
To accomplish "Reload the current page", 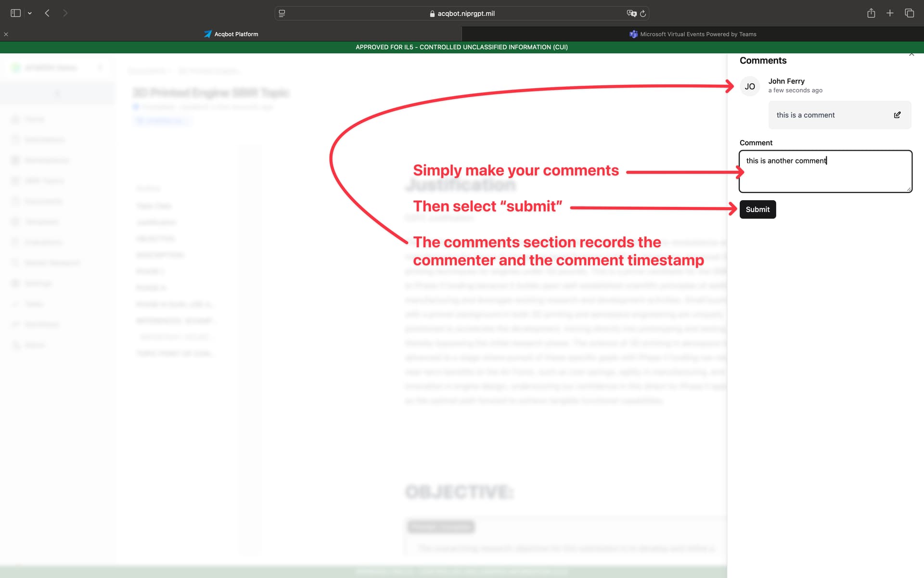I will pyautogui.click(x=643, y=13).
